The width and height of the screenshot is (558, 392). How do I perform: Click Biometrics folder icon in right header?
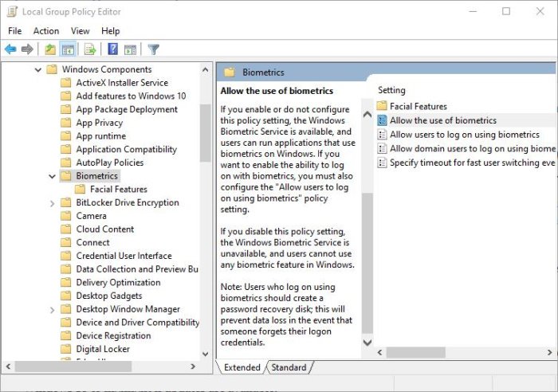(230, 73)
